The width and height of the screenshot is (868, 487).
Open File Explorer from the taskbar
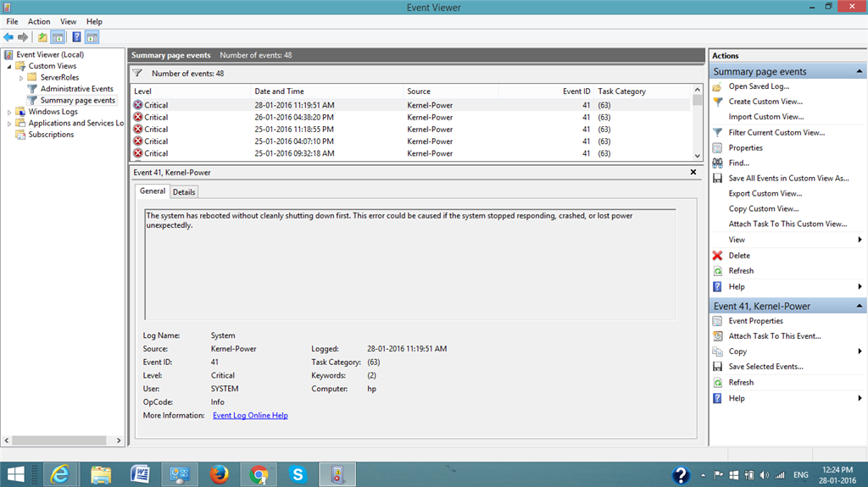(x=101, y=475)
